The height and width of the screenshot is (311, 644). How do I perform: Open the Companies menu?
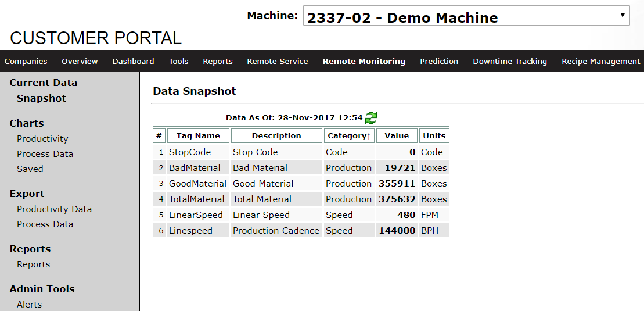(26, 61)
